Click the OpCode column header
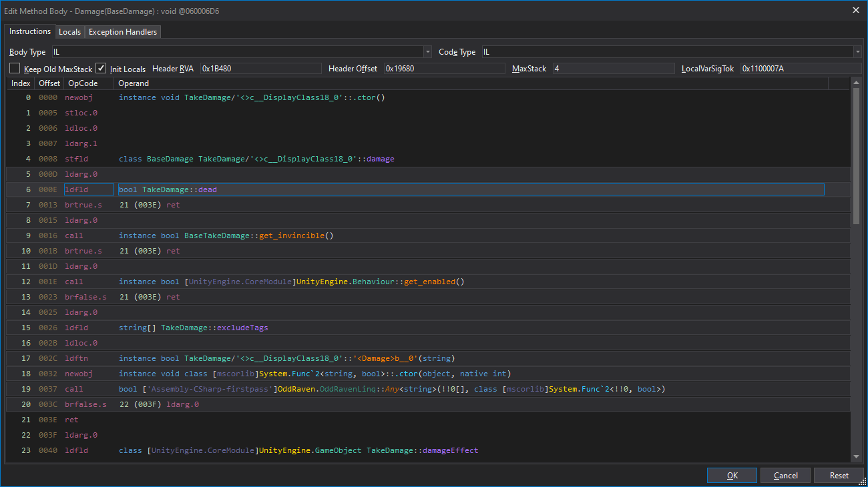This screenshot has height=487, width=868. (x=83, y=83)
